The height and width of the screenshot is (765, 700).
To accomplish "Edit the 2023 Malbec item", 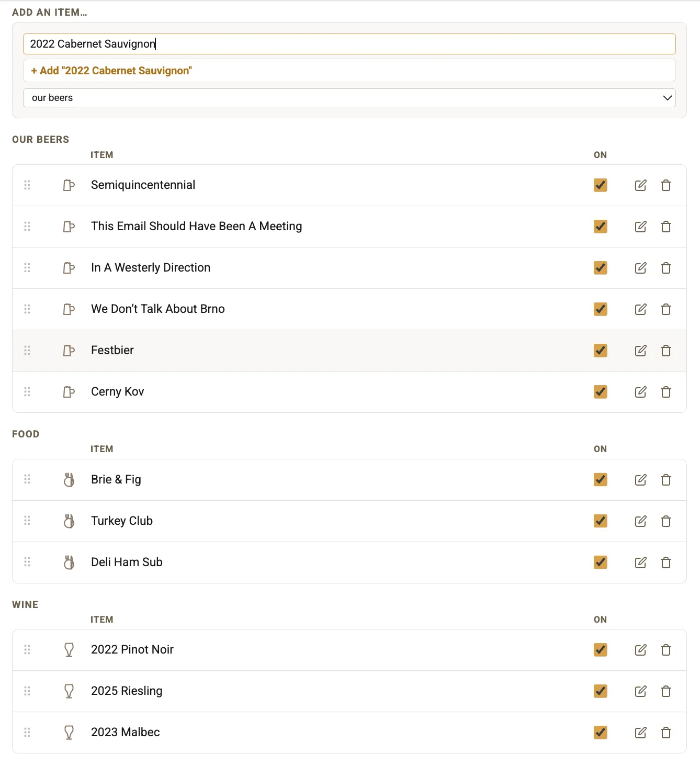I will pyautogui.click(x=640, y=733).
